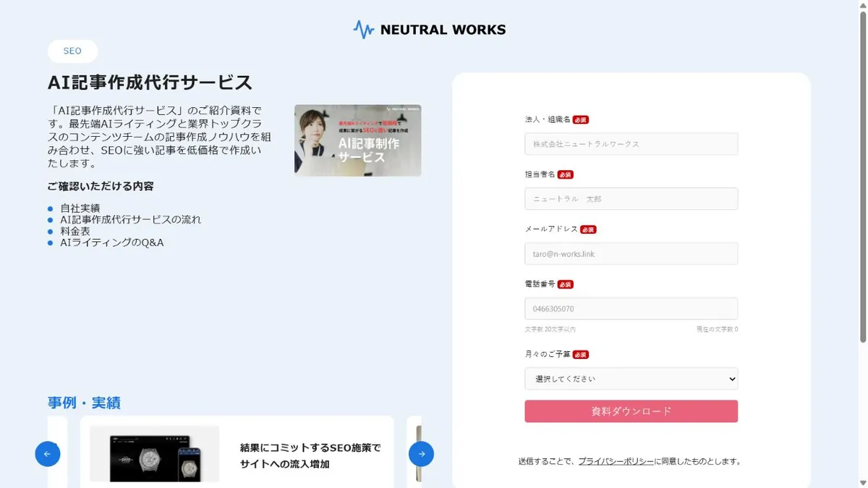Open the プライバシーポリシー link
868x488 pixels.
click(x=616, y=461)
